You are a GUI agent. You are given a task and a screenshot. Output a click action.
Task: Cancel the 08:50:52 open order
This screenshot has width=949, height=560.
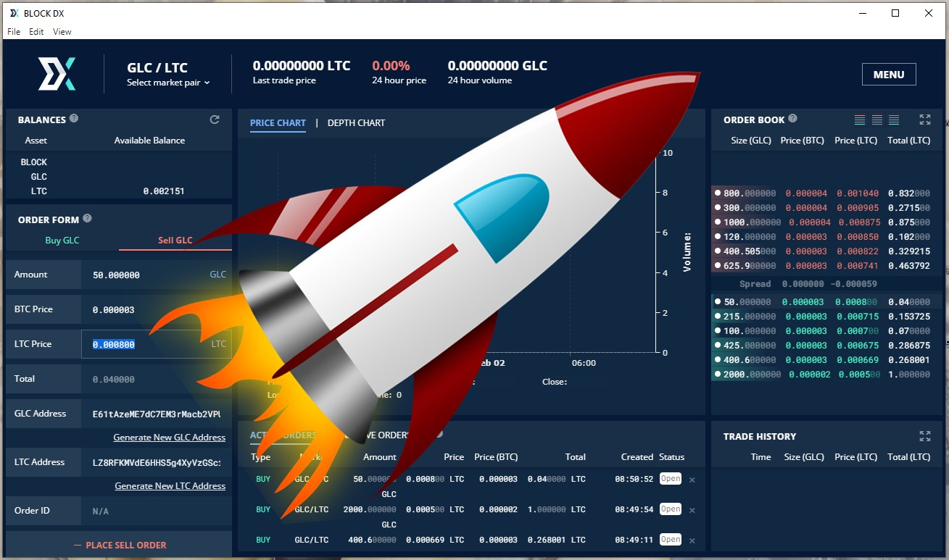(x=692, y=480)
